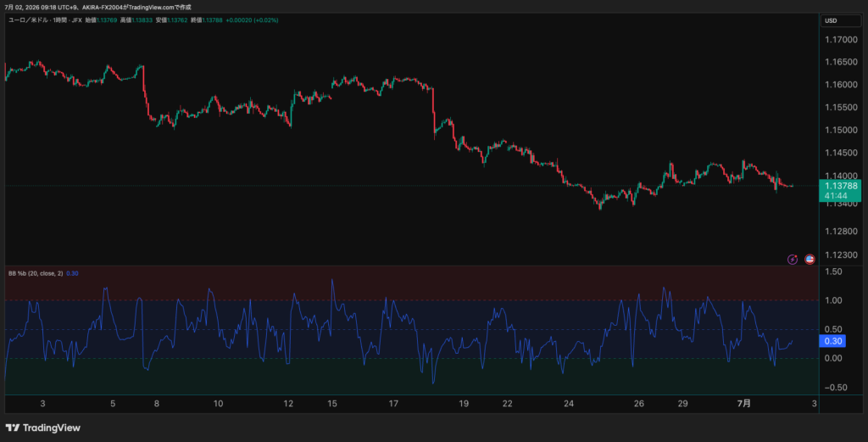
Task: Click the 3 date label at left of axis
Action: tap(42, 404)
